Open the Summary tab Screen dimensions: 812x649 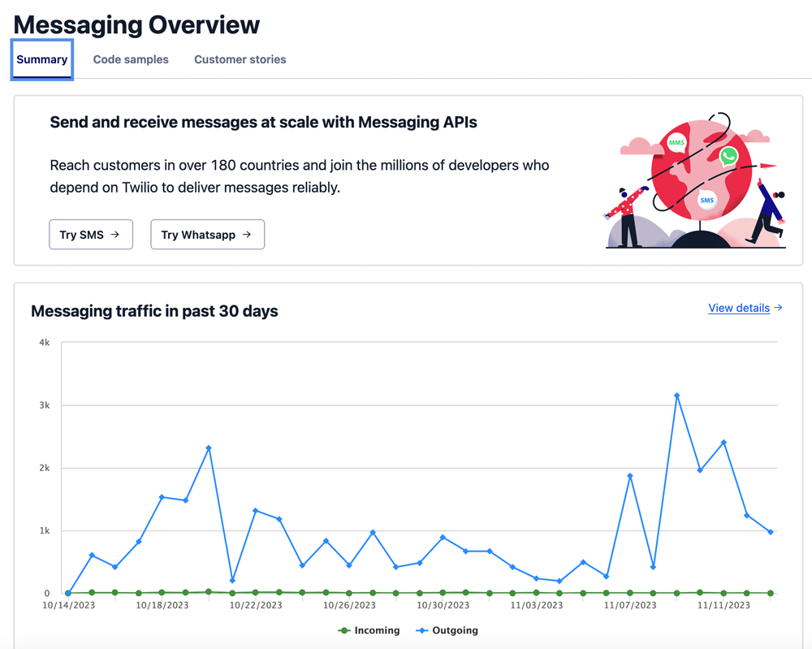click(42, 59)
